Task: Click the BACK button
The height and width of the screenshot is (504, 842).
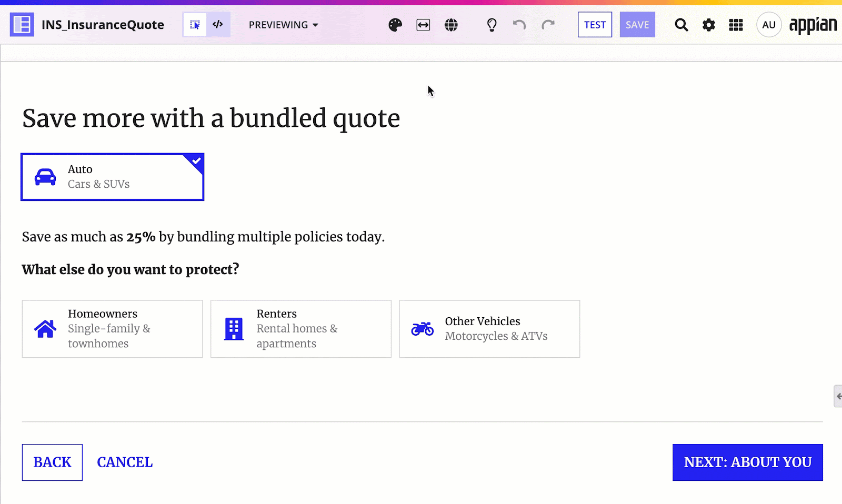Action: (x=52, y=462)
